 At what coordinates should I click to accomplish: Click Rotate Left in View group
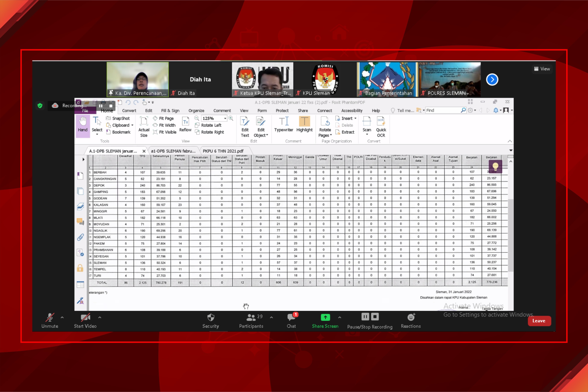click(211, 125)
